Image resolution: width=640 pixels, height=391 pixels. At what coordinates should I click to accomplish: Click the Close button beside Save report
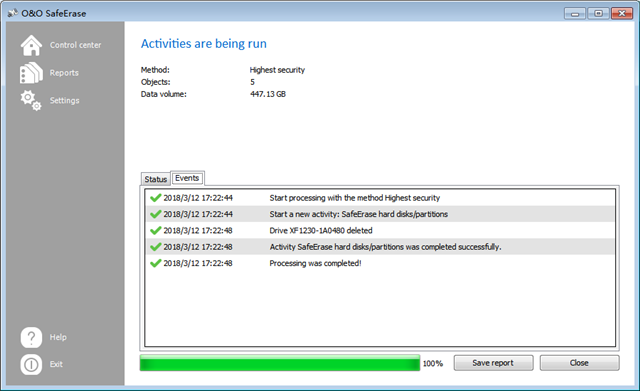[579, 363]
